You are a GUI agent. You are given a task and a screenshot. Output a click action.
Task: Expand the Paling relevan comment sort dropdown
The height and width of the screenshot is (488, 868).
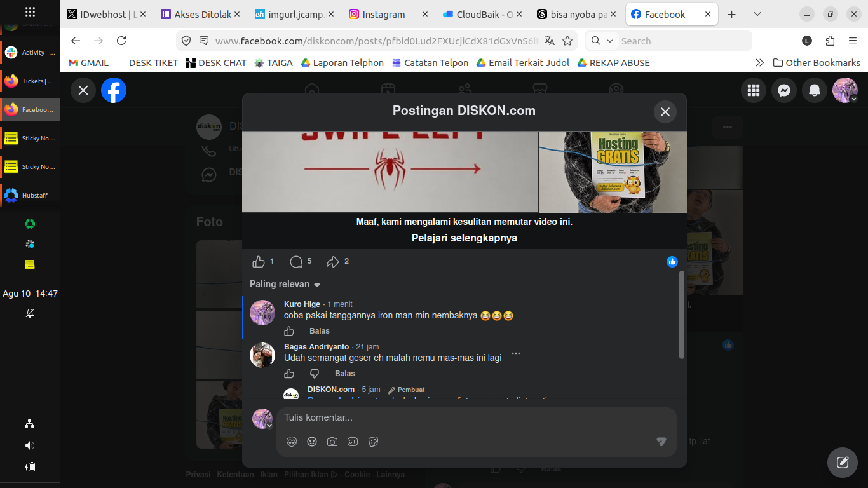[x=285, y=284]
